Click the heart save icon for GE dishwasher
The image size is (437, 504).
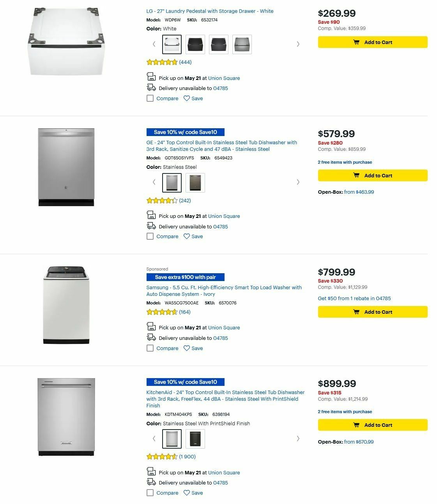pyautogui.click(x=187, y=236)
